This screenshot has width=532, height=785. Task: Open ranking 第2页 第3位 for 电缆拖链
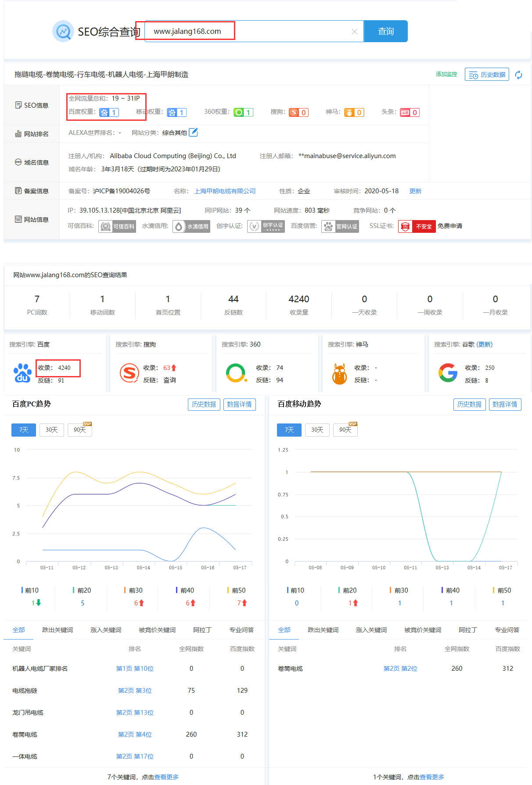coord(135,691)
